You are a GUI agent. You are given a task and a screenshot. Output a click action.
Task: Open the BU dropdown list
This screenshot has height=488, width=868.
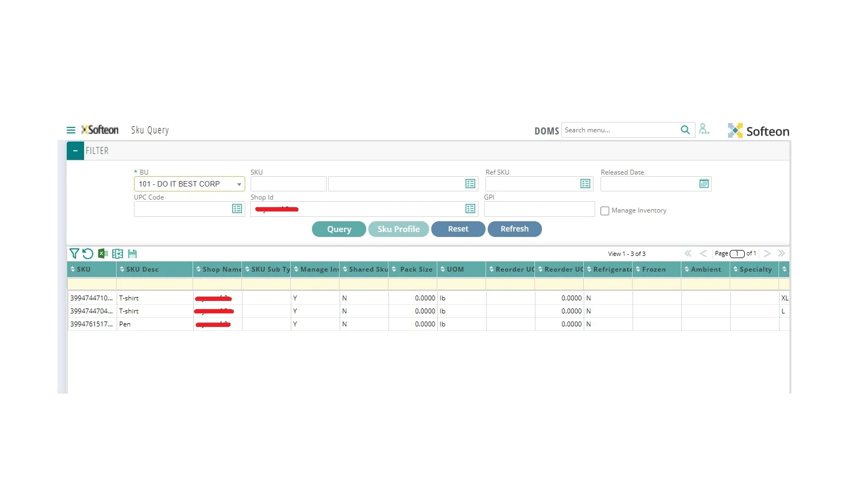[239, 184]
